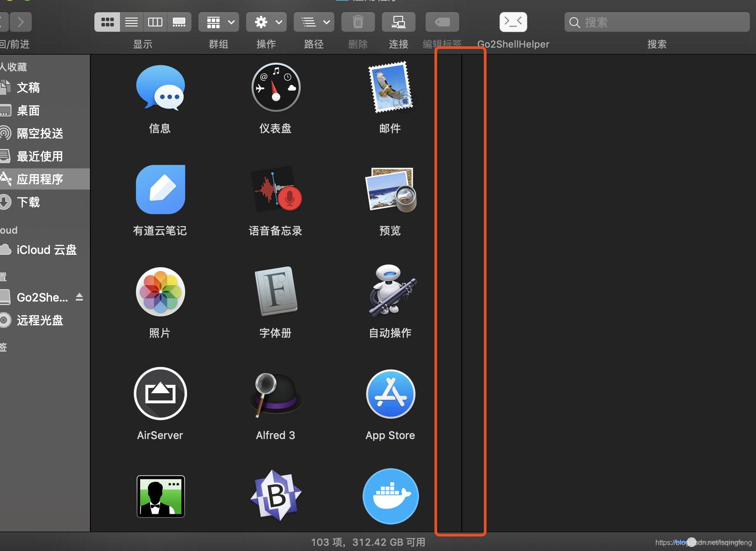
Task: Open iCloud 云盘 in the sidebar
Action: (45, 250)
